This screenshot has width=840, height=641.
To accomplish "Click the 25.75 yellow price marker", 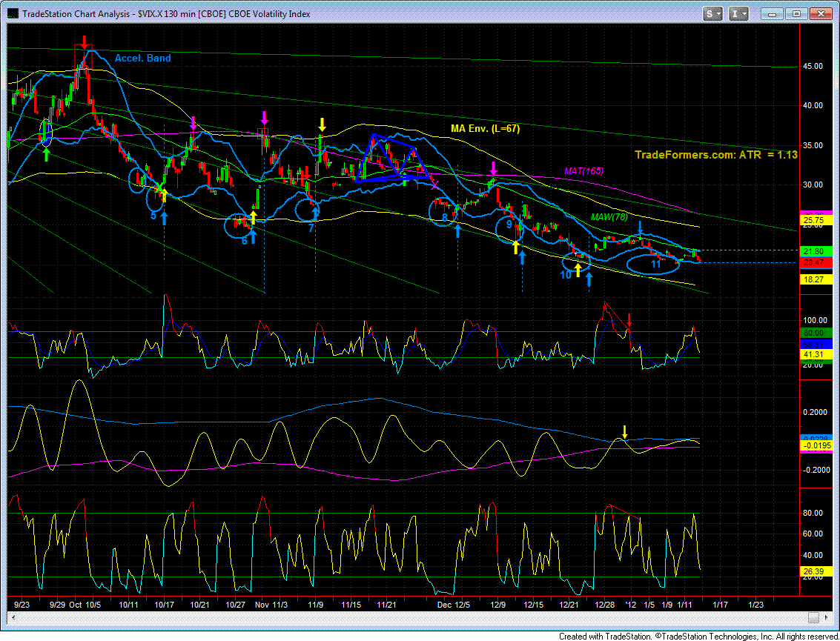I will [x=816, y=220].
